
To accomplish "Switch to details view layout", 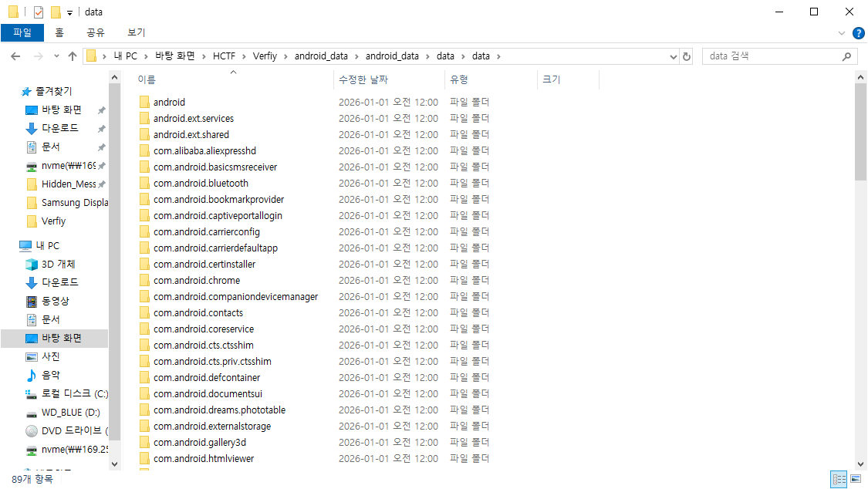I will [x=839, y=479].
